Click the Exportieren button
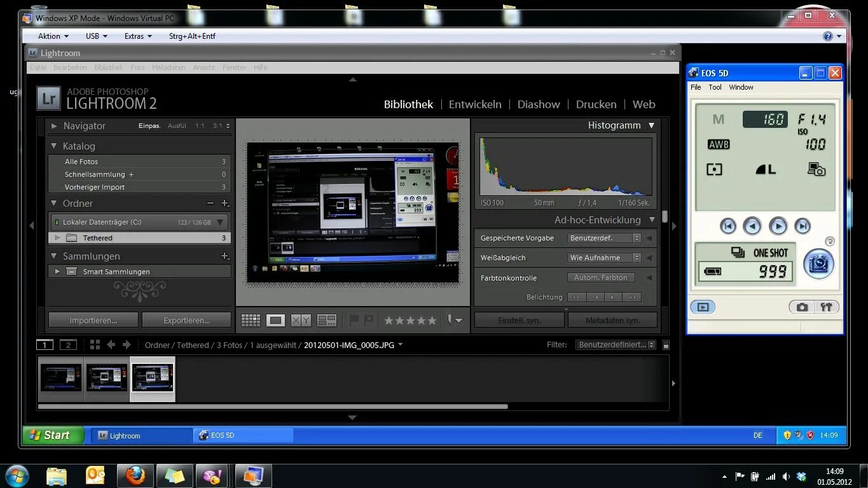868x488 pixels. pyautogui.click(x=186, y=320)
